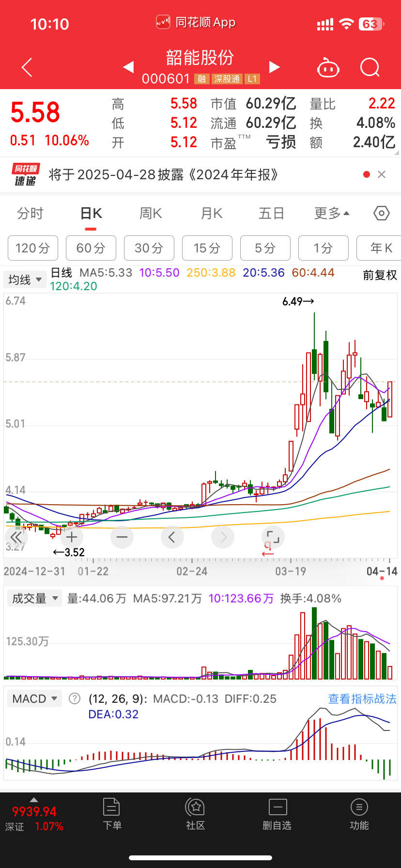401x868 pixels.
Task: Move chart left with chevron button
Action: pos(172,537)
